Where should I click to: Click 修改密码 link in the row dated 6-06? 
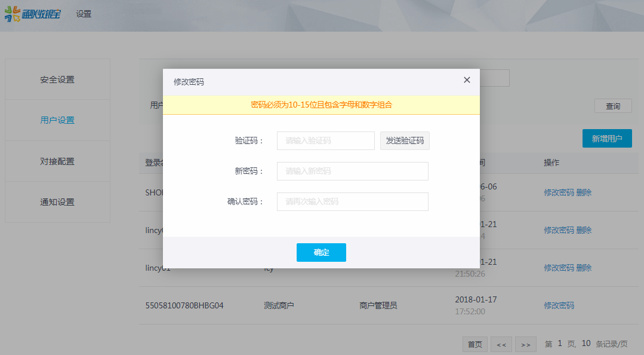(x=559, y=192)
